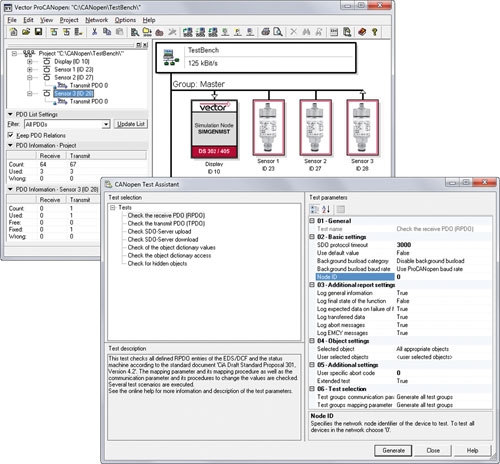500x464 pixels.
Task: Click the Alphabetical sort icon in Test parameters
Action: pos(326,209)
